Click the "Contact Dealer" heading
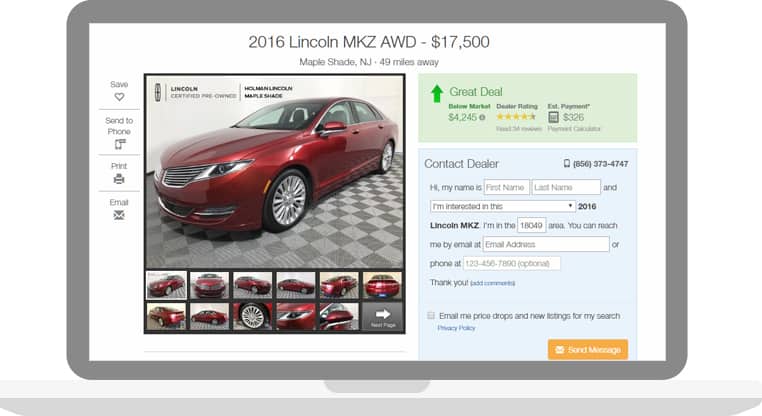 [x=461, y=164]
